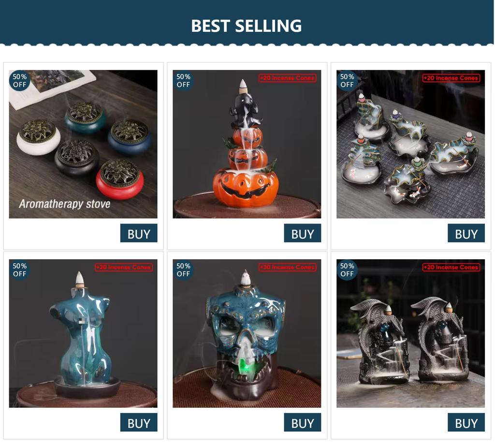495x448 pixels.
Task: Click BUY under the teal torso burner
Action: 139,422
